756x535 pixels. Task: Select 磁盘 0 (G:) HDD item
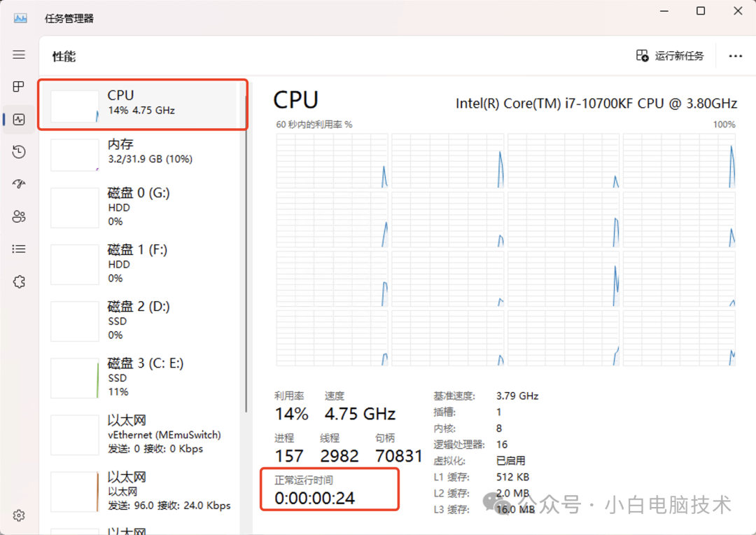pos(143,207)
